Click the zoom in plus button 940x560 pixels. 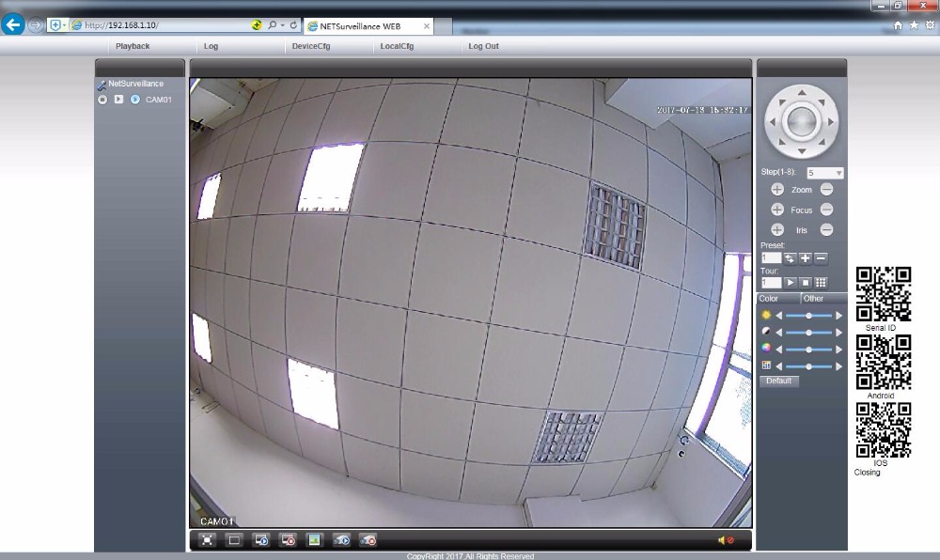(x=777, y=190)
